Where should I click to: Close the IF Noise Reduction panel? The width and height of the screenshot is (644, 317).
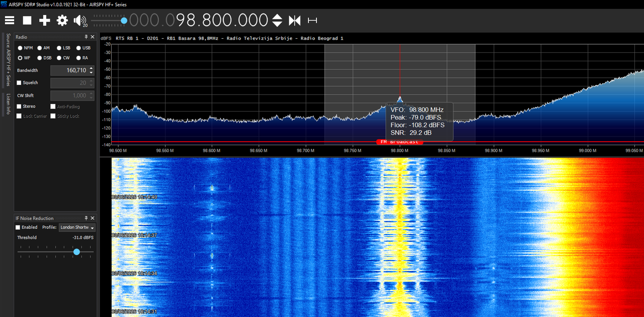coord(92,218)
